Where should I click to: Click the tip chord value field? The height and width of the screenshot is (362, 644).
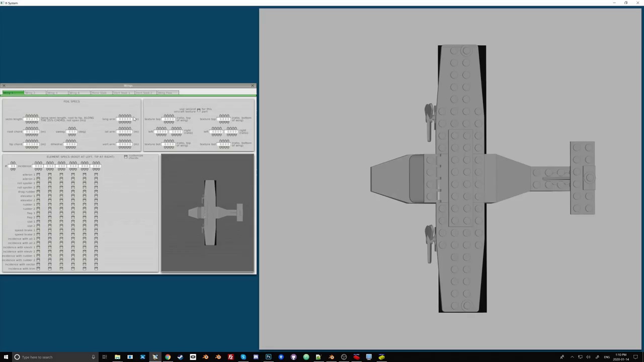coord(31,144)
